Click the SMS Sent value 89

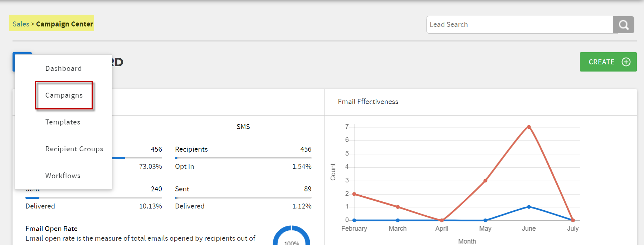(308, 189)
